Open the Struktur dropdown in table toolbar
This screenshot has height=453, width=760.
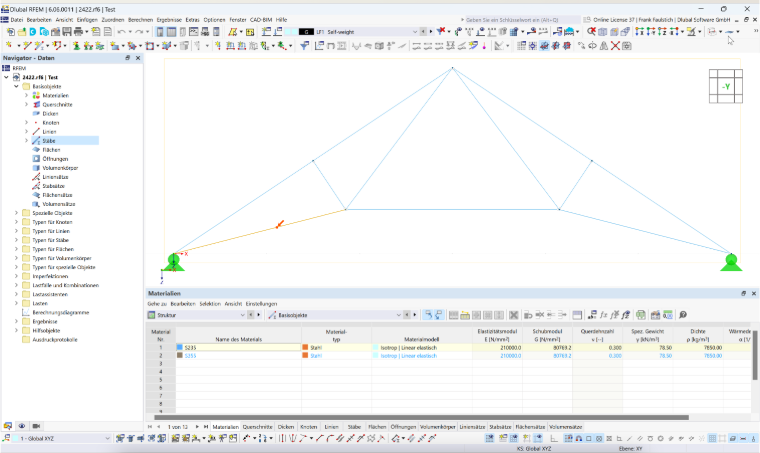242,315
